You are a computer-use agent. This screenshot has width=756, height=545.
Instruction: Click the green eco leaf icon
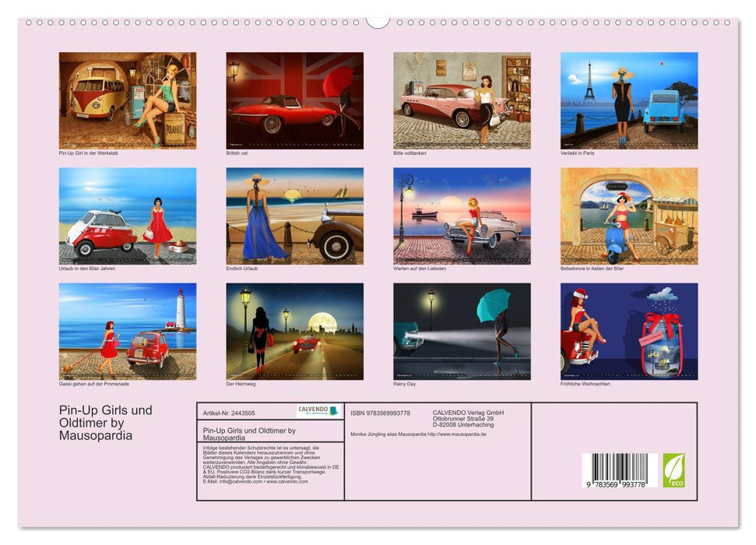coord(673,470)
